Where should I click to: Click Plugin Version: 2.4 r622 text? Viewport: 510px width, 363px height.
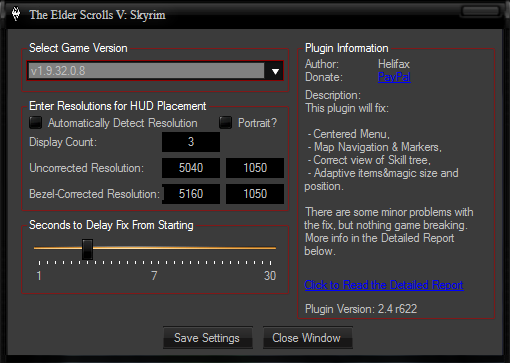click(361, 309)
